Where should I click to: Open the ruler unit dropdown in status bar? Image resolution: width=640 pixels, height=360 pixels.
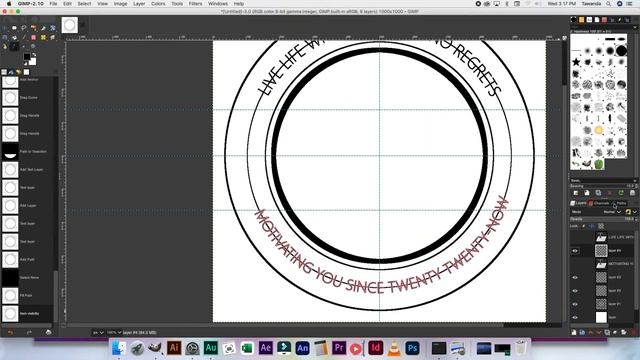pos(98,333)
